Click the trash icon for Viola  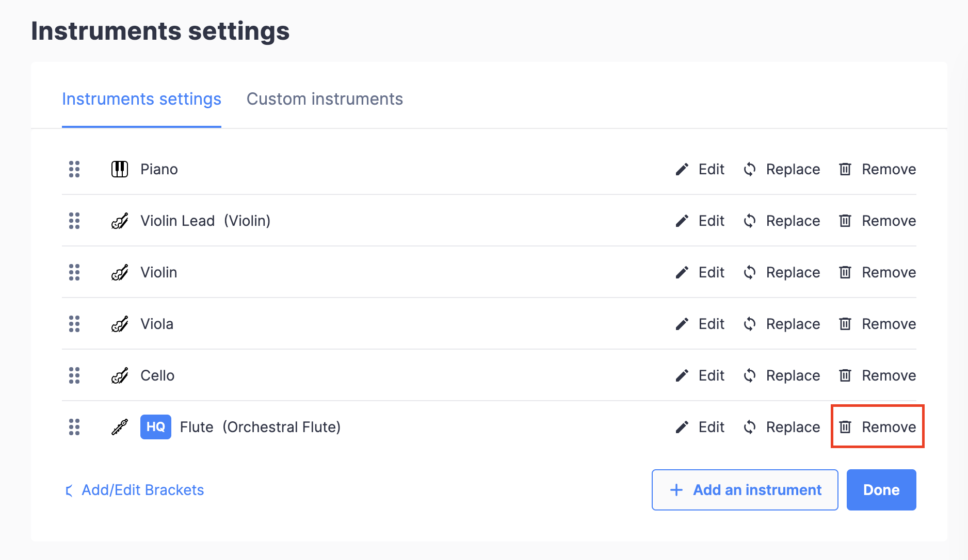tap(845, 324)
